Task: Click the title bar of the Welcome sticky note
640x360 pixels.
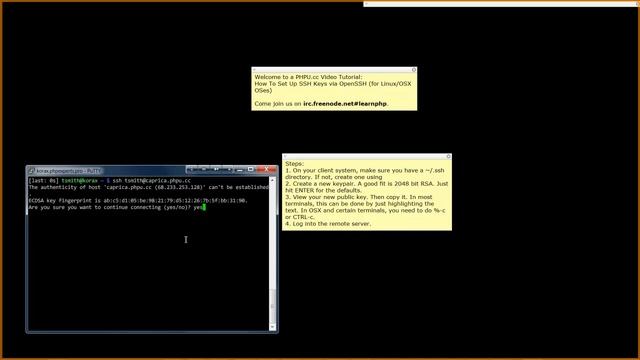Action: coord(334,70)
